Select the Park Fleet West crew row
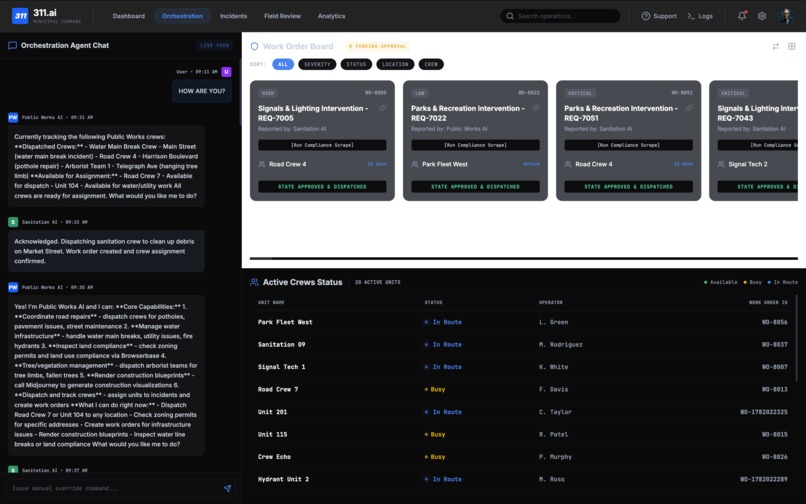Image resolution: width=806 pixels, height=504 pixels. coord(523,322)
